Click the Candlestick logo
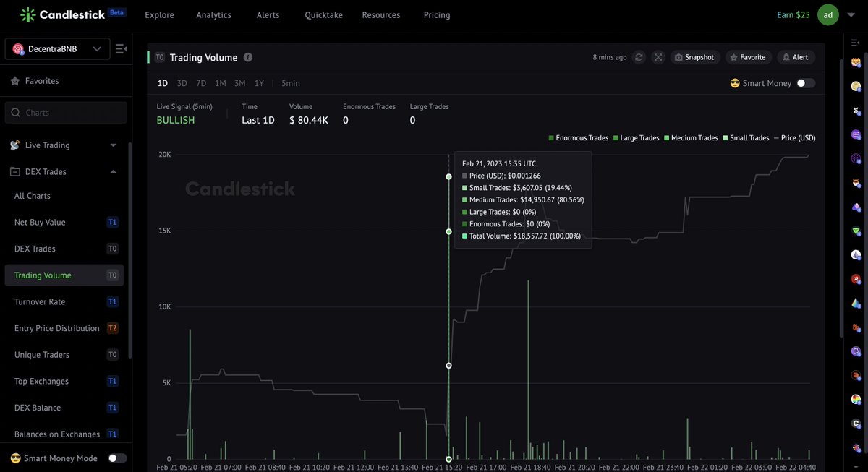 [x=61, y=14]
